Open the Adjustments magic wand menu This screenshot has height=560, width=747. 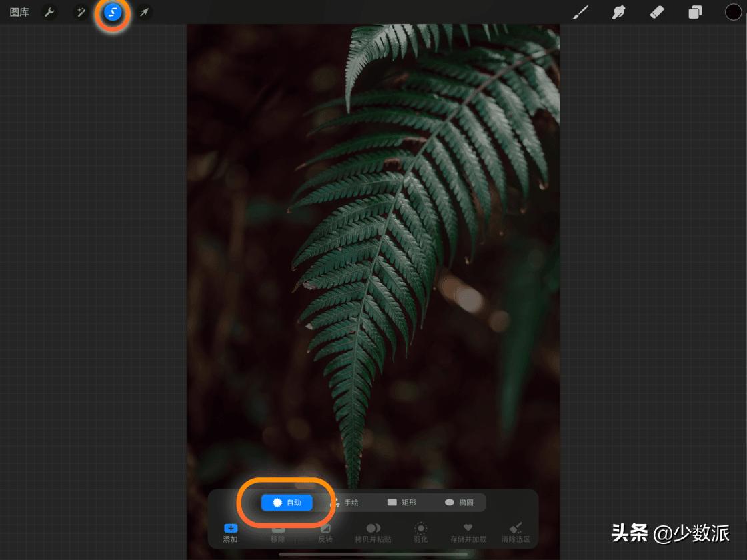81,12
